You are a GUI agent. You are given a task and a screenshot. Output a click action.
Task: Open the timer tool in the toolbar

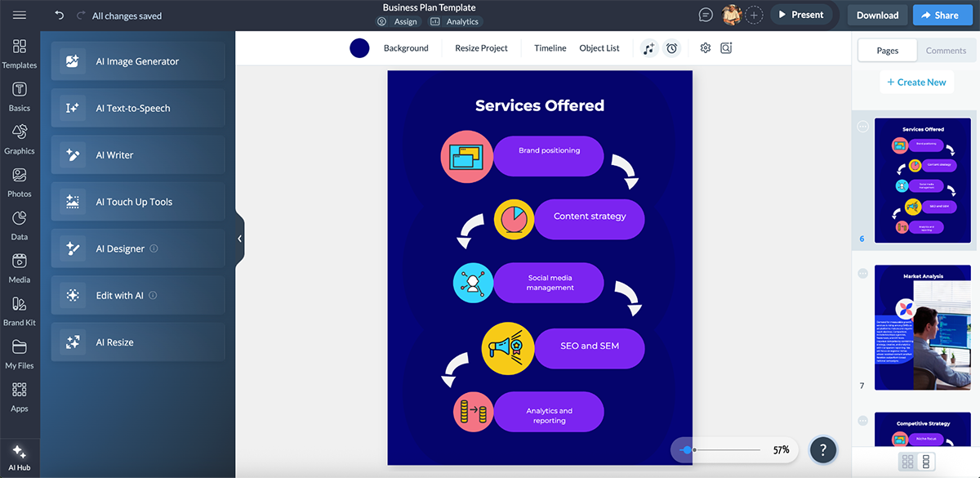click(671, 48)
